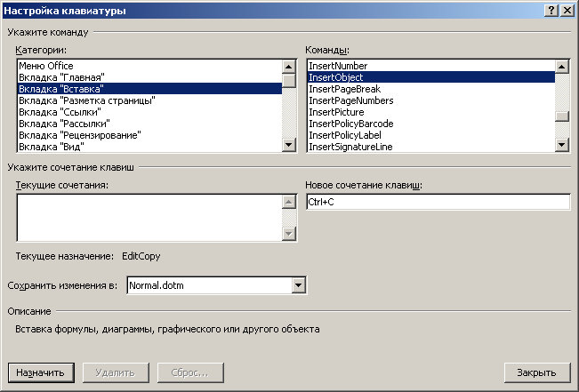Click the down arrow of the Текущие сочетания scrollbar
Image resolution: width=579 pixels, height=392 pixels.
[x=288, y=233]
